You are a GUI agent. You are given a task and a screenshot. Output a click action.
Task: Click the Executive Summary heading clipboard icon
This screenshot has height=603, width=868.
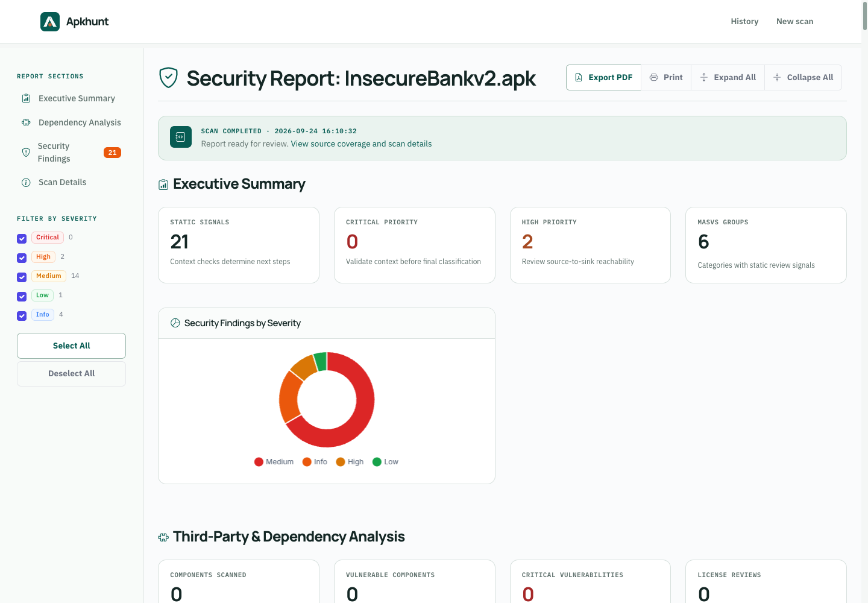(163, 185)
